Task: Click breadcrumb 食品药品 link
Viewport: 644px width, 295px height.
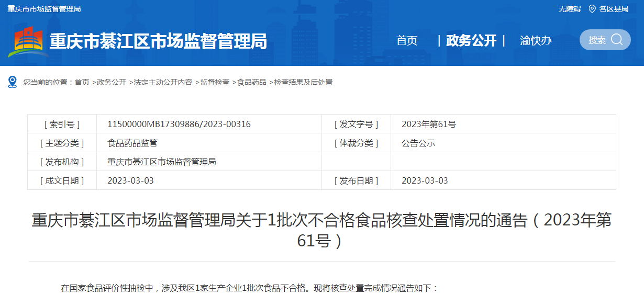Action: pyautogui.click(x=252, y=82)
